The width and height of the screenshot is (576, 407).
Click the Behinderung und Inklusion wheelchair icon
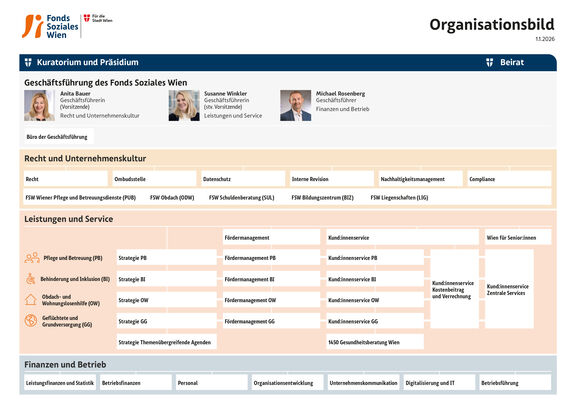[30, 279]
